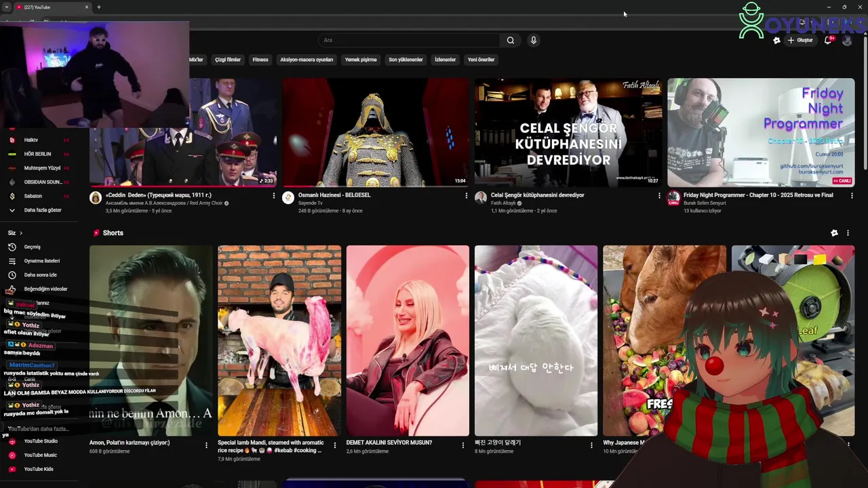Image resolution: width=868 pixels, height=488 pixels.
Task: Click the Oynatma listeleri playlist icon
Action: [12, 261]
